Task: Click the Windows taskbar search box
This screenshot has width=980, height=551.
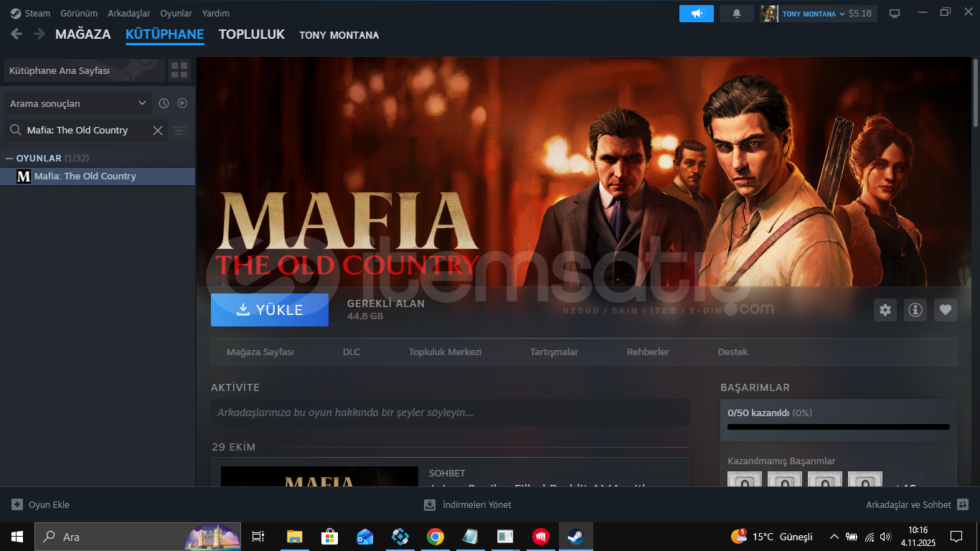Action: (139, 537)
